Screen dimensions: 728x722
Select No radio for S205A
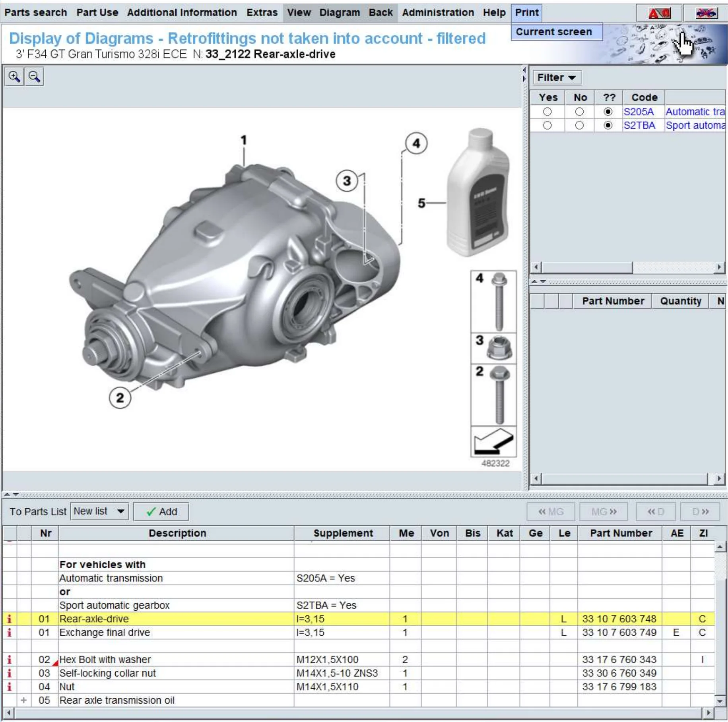[579, 112]
